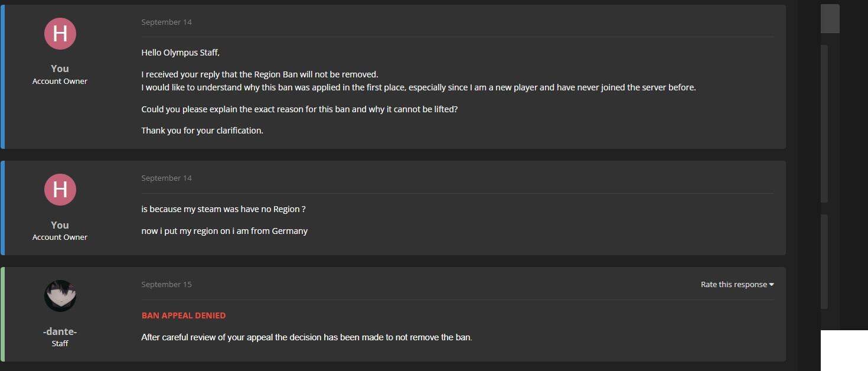Click the H avatar on the Germany region post
Viewport: 868px width, 371px height.
click(60, 190)
